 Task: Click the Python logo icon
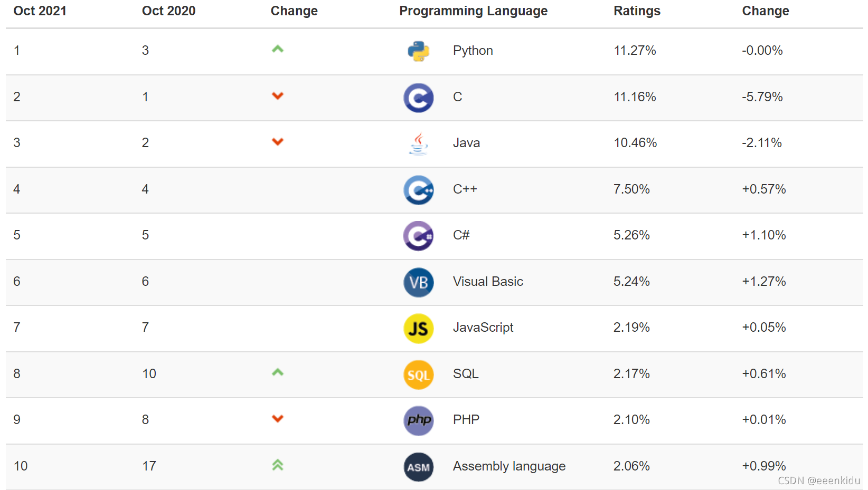click(x=419, y=51)
